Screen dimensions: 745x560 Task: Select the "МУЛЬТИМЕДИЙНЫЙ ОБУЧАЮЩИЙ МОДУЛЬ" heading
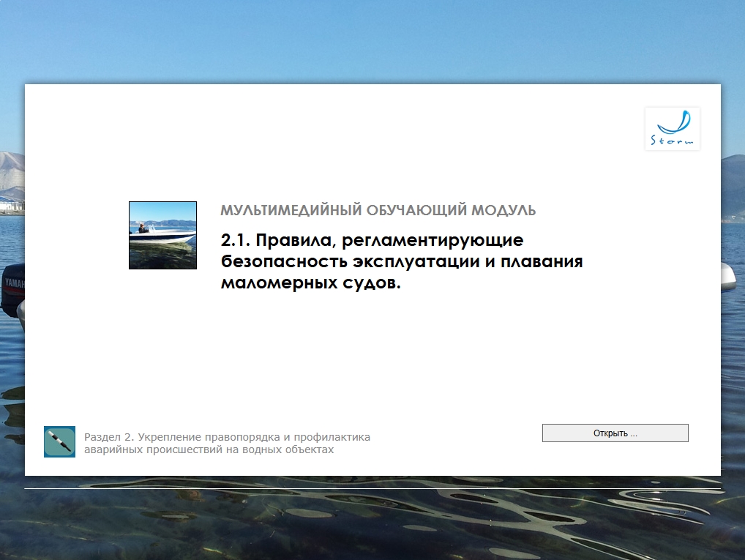pos(378,211)
